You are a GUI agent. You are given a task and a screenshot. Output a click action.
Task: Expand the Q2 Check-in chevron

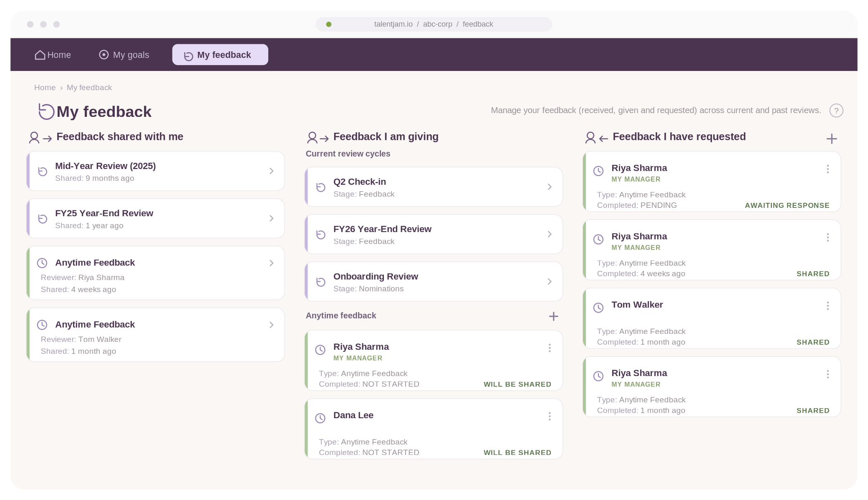point(550,187)
